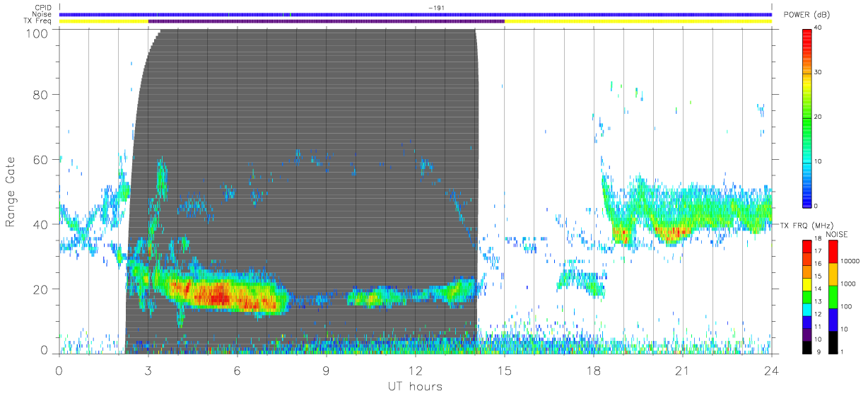Click the 30 tick on the POWER colorbar

pyautogui.click(x=819, y=73)
